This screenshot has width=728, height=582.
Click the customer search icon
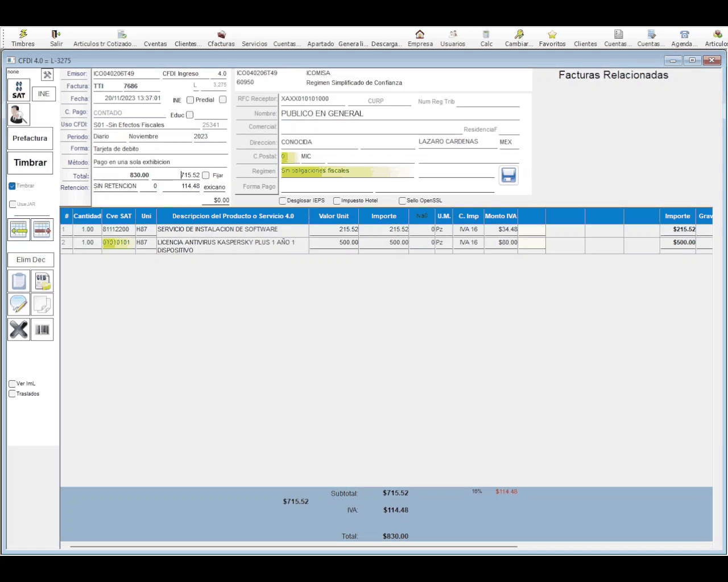pyautogui.click(x=19, y=115)
